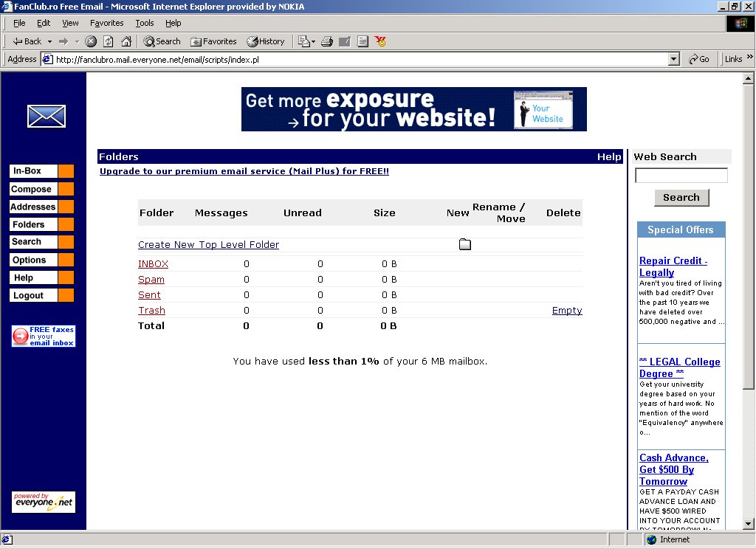Open Cash Advance Get $500 offer
The height and width of the screenshot is (549, 756).
point(673,469)
